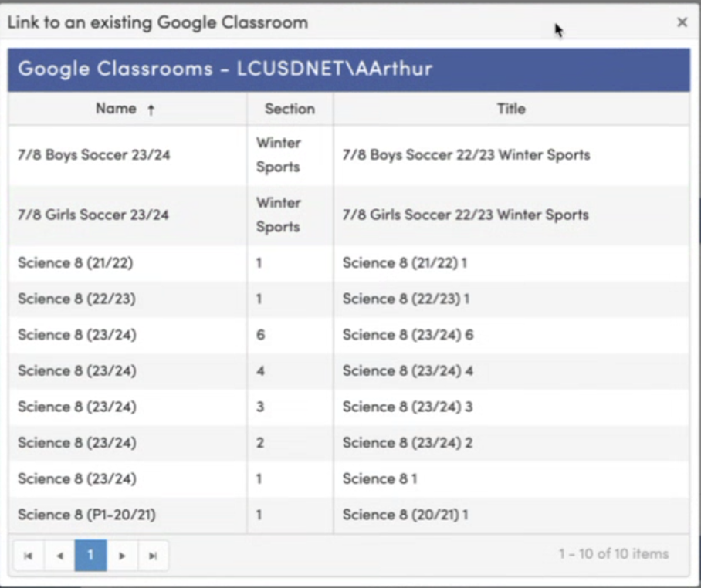Click title Science 8 (23/24) 6
The width and height of the screenshot is (701, 588).
[x=408, y=335]
